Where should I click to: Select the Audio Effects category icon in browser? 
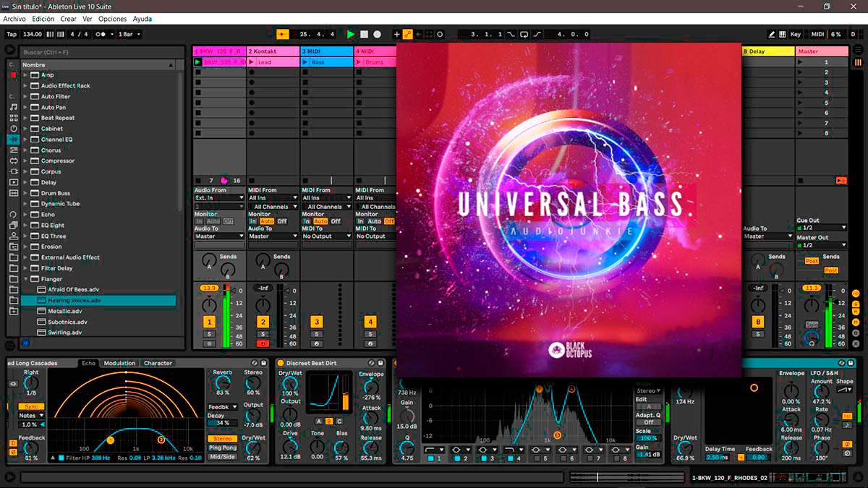(14, 139)
